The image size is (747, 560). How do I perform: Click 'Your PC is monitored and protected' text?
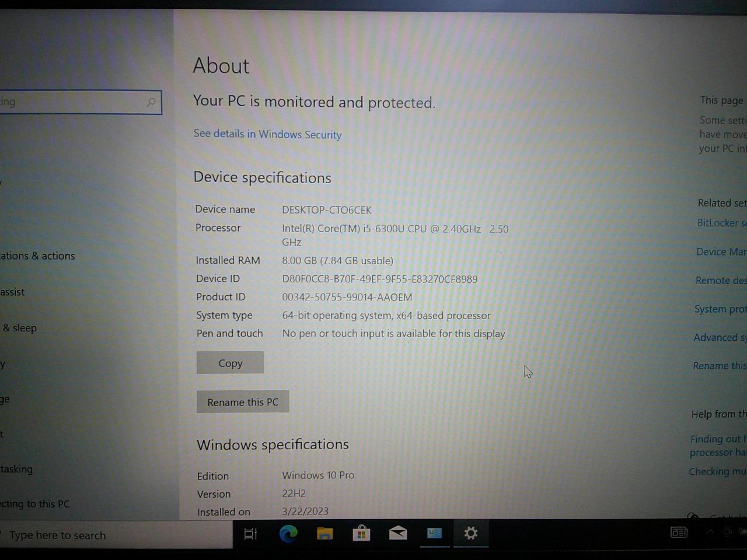pos(314,102)
